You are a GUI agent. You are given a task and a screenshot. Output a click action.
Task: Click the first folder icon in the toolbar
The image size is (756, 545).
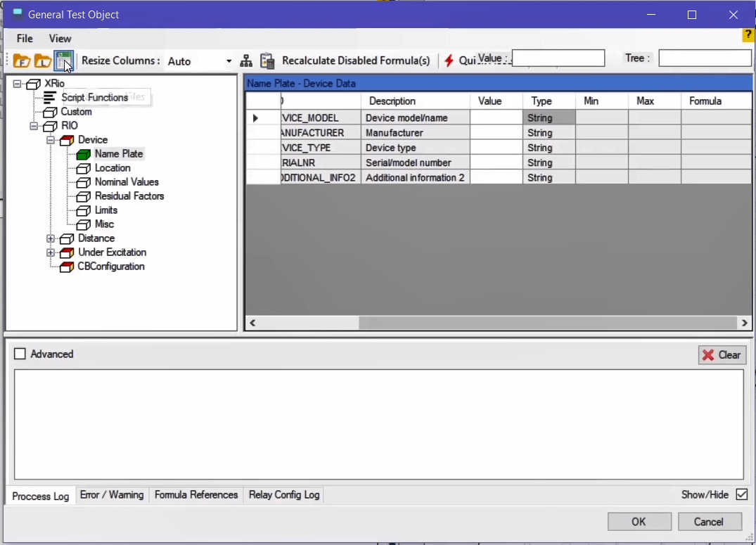(21, 61)
